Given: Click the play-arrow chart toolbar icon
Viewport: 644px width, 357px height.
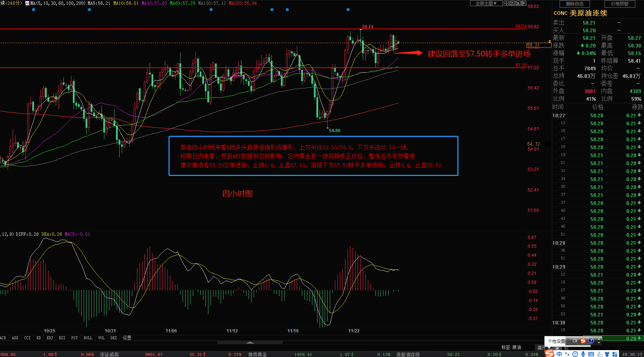Looking at the screenshot, I should click(x=518, y=3).
